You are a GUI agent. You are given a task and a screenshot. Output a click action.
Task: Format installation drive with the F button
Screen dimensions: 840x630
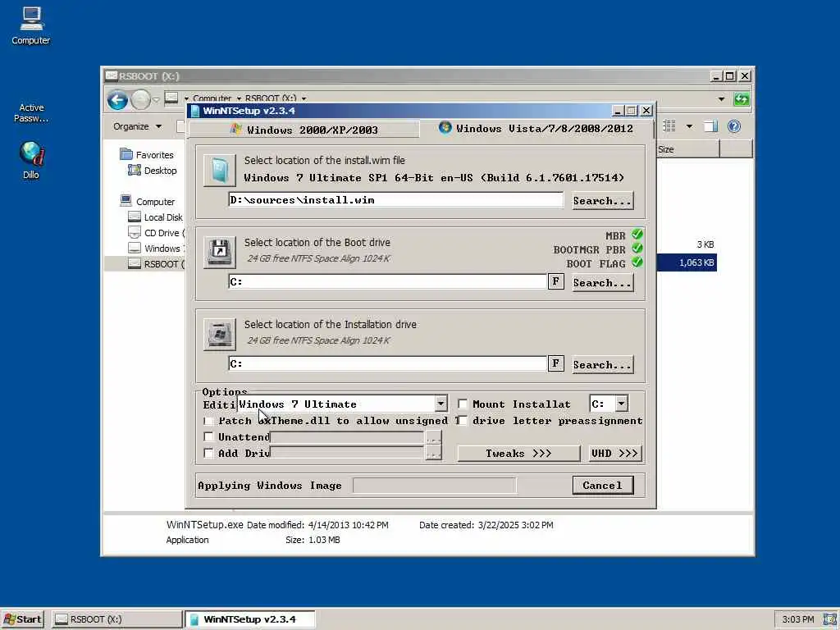(555, 363)
